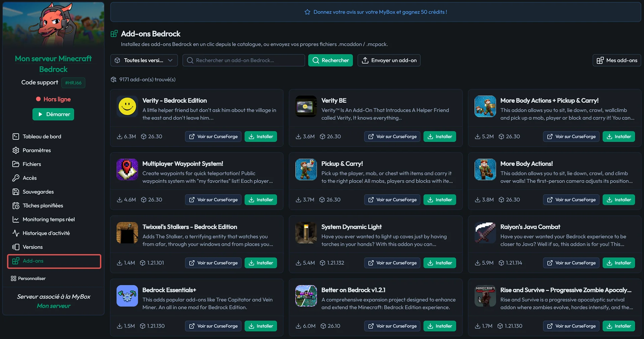Screen dimensions: 644x339
Task: Select Add-ons in the sidebar
Action: pos(54,261)
